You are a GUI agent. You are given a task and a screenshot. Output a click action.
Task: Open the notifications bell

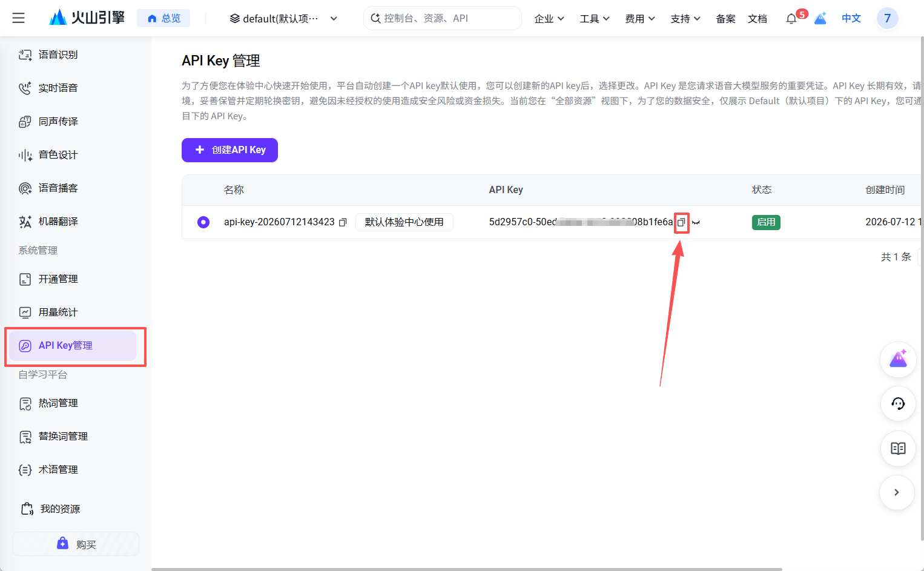tap(791, 19)
